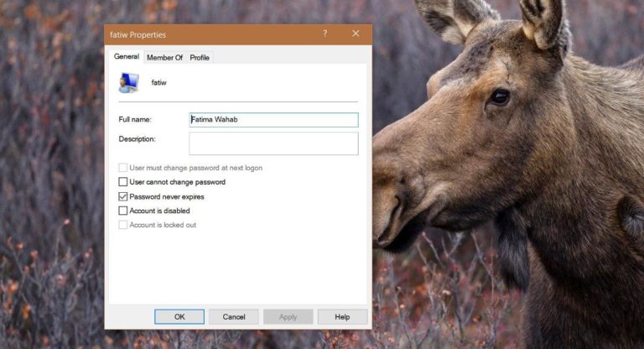Image resolution: width=644 pixels, height=349 pixels.
Task: Click the fatiw Properties title text
Action: (x=138, y=35)
